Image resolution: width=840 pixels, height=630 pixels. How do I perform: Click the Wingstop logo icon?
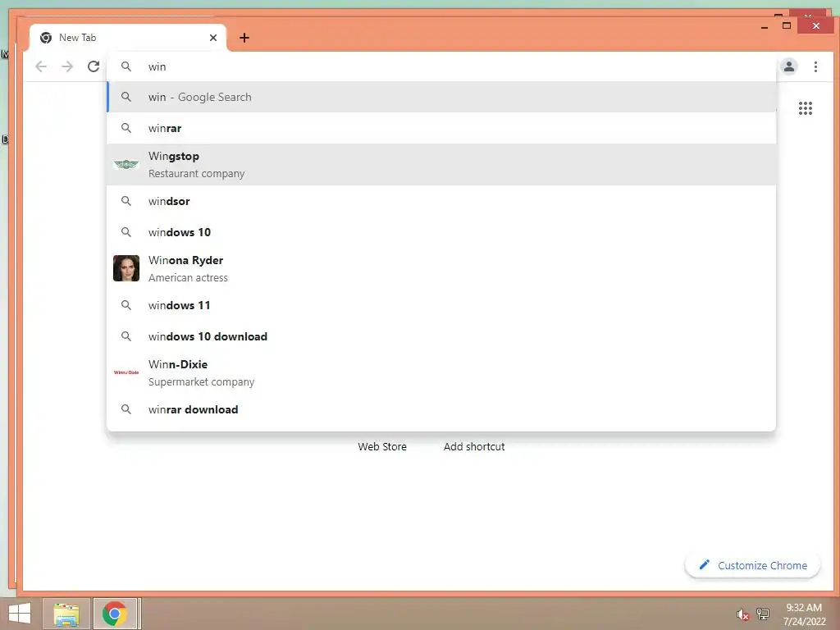(x=126, y=164)
